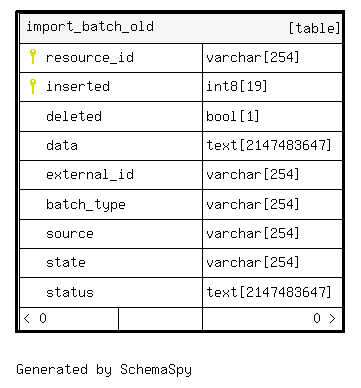Click the [table] label in header
This screenshot has height=388, width=361.
[314, 28]
